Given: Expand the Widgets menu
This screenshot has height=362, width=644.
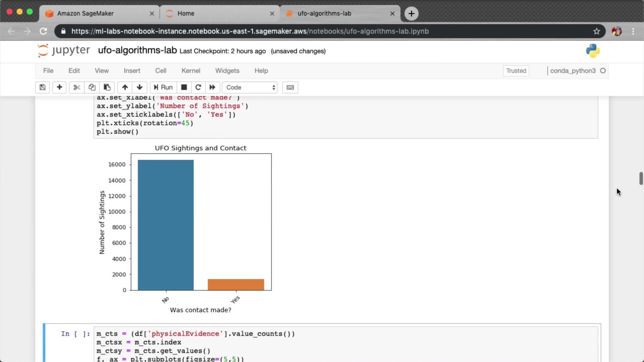Looking at the screenshot, I should pos(227,71).
